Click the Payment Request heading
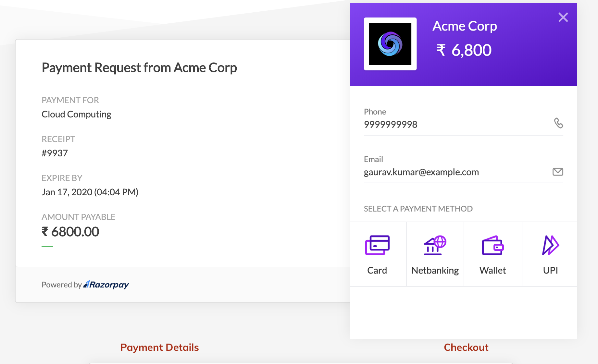598x364 pixels. (x=139, y=67)
